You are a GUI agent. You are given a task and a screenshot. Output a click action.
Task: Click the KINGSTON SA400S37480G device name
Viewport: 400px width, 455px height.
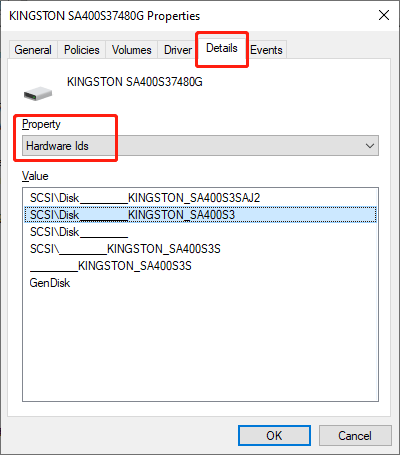click(135, 82)
